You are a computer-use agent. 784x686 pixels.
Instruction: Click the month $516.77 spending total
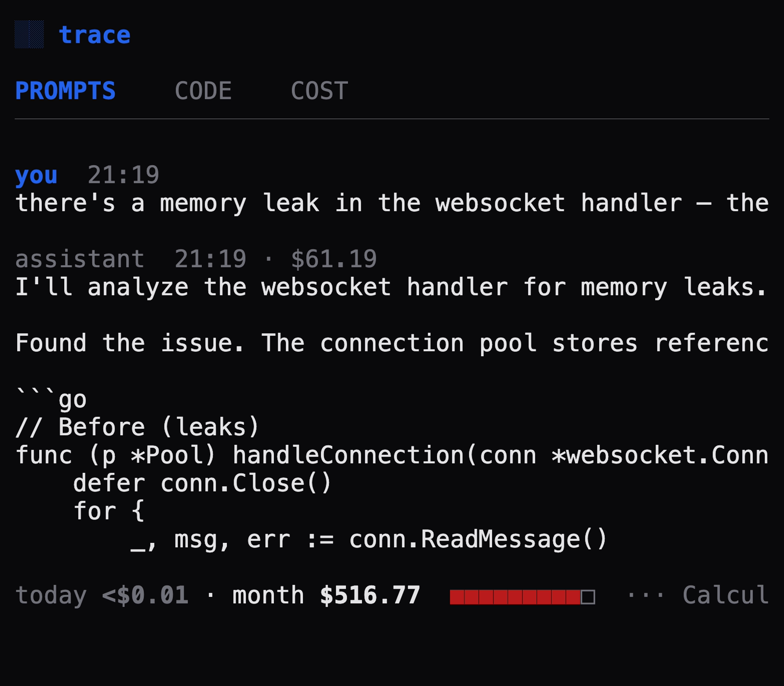[x=323, y=595]
